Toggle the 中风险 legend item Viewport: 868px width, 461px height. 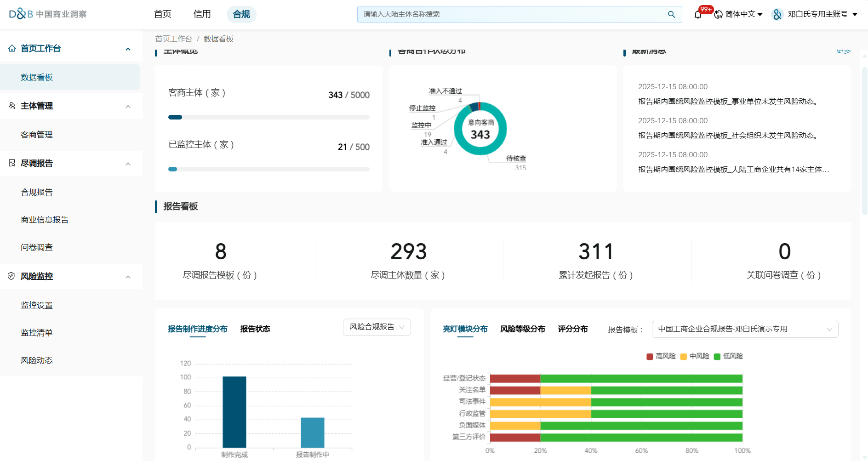[695, 356]
